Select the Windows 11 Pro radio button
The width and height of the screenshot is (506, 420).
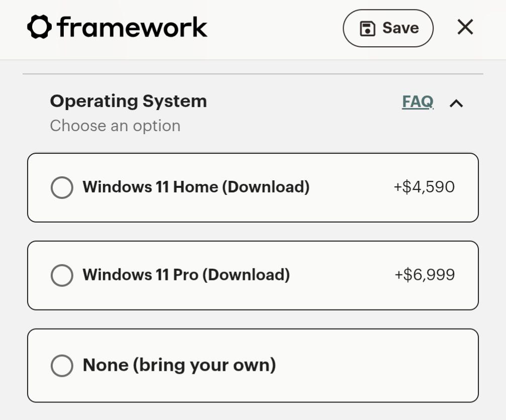click(x=62, y=275)
